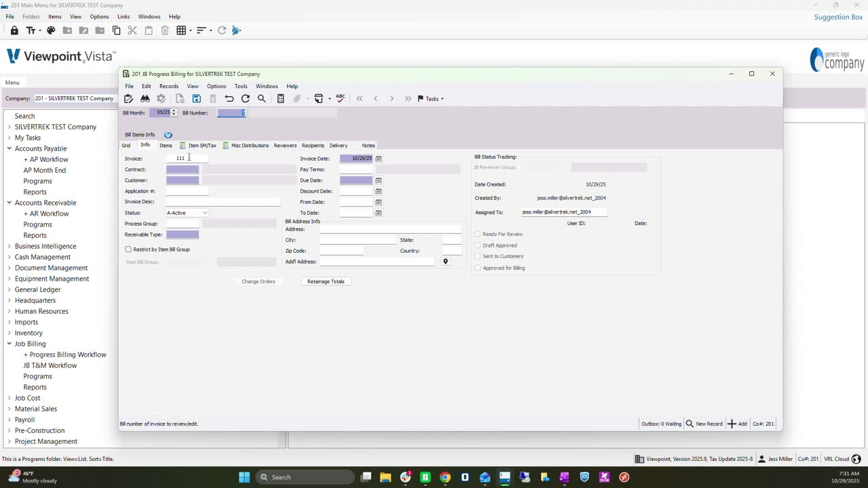The width and height of the screenshot is (868, 488).
Task: Click the map pin icon beside Add'l Address
Action: 446,262
